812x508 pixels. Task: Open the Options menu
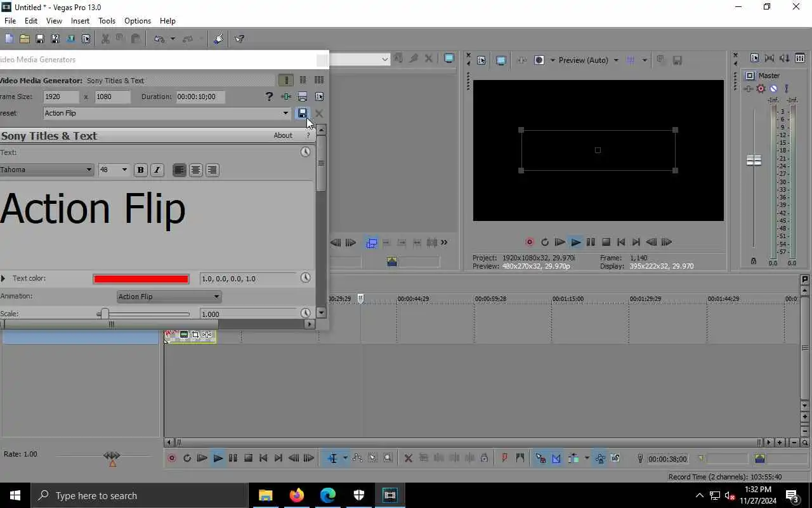click(x=138, y=20)
